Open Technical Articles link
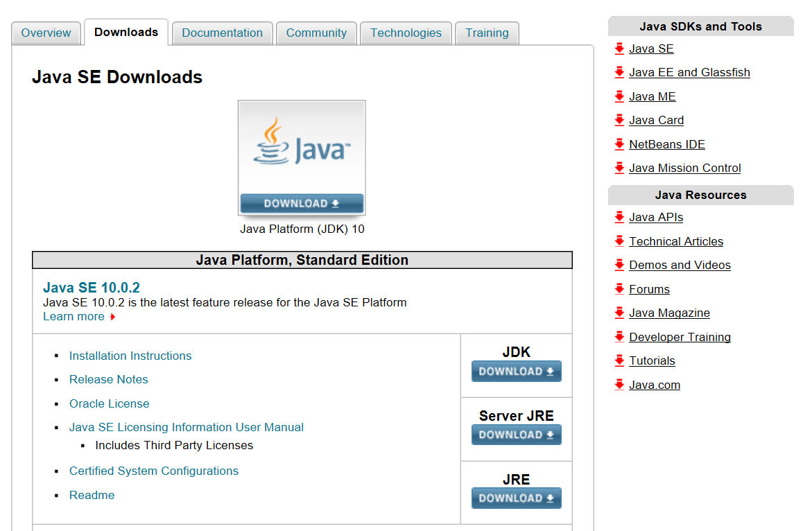The width and height of the screenshot is (812, 531). pos(676,242)
